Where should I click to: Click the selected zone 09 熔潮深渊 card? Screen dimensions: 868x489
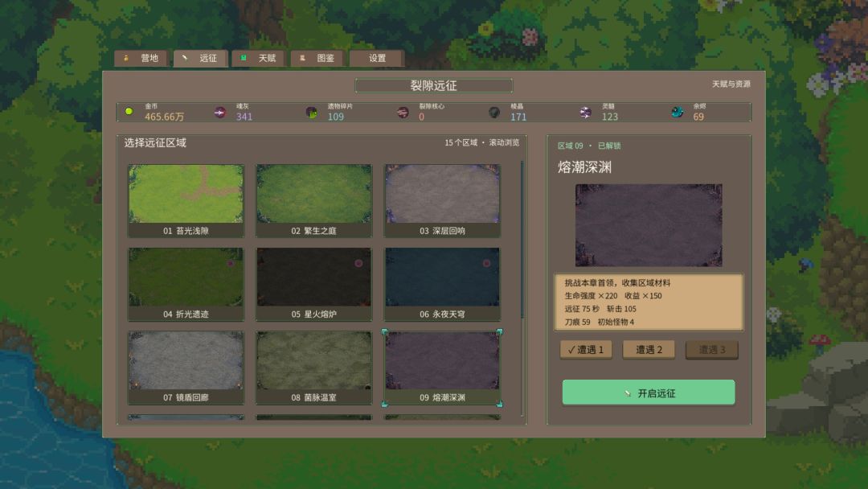(x=442, y=368)
